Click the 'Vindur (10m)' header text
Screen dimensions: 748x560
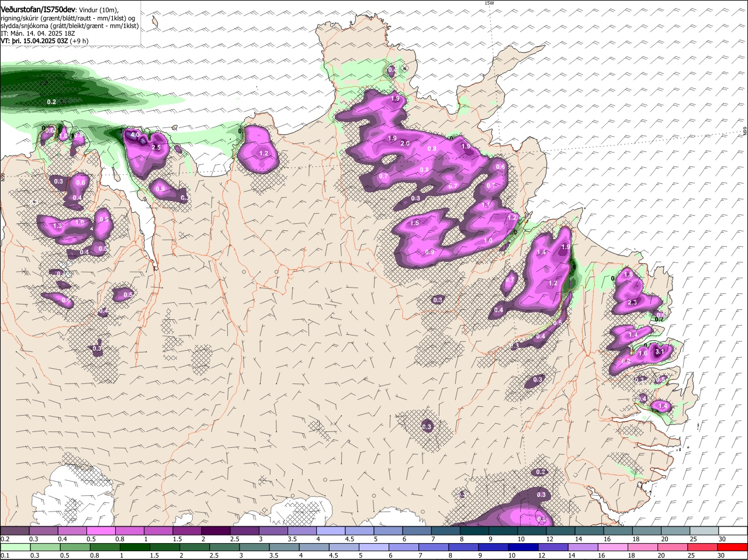click(99, 11)
